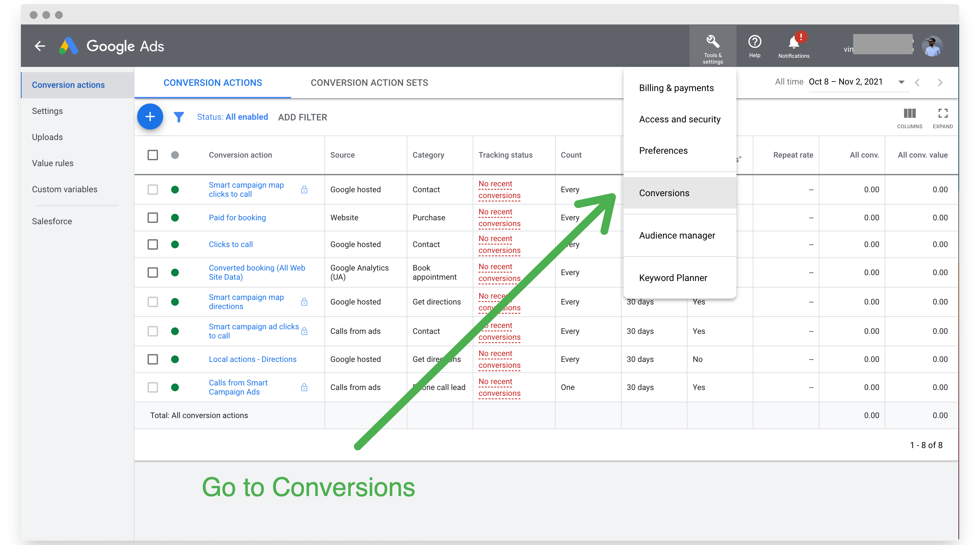Switch to Conversion Actions tab
980x545 pixels.
click(x=213, y=83)
